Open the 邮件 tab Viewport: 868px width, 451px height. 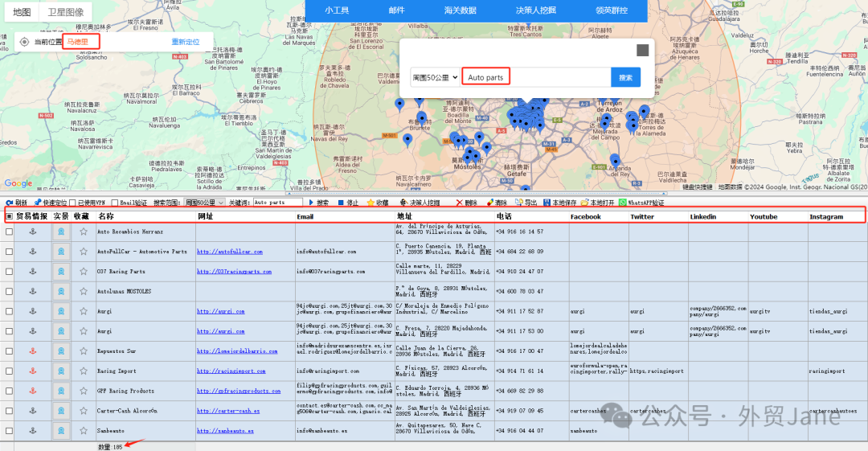click(x=396, y=10)
